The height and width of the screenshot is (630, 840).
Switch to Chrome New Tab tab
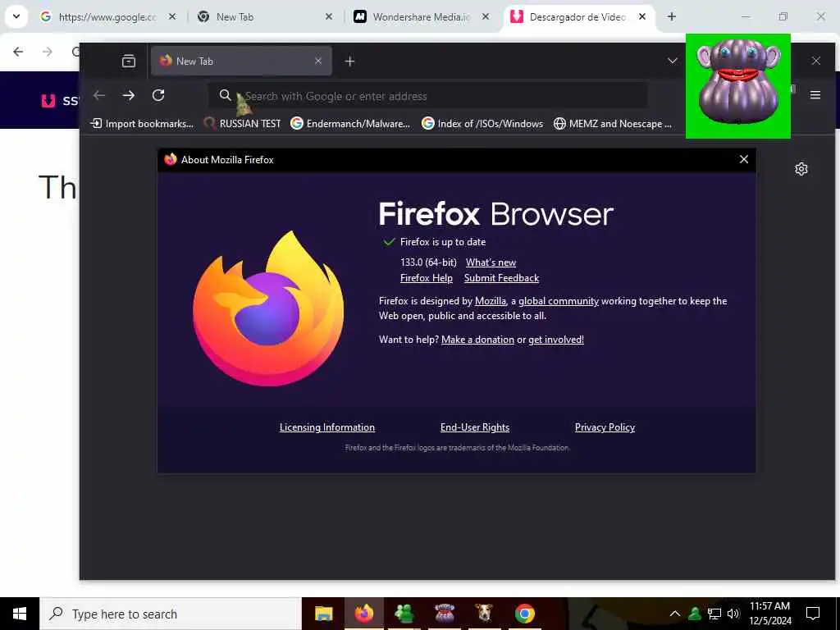pyautogui.click(x=265, y=17)
